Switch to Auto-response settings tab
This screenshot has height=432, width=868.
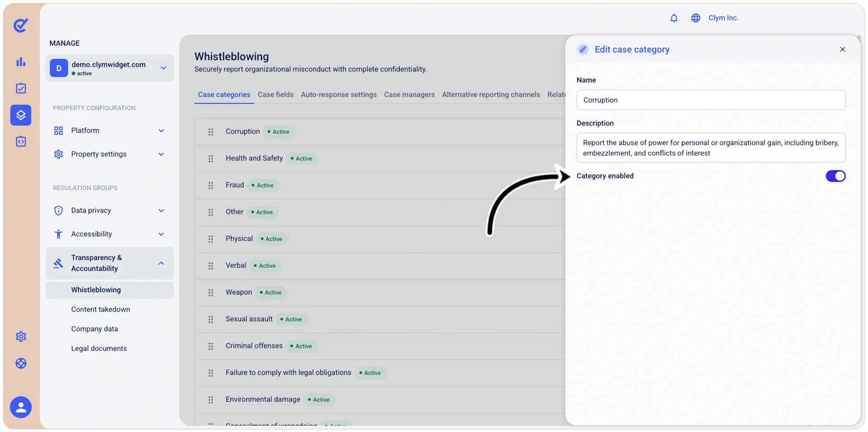pyautogui.click(x=339, y=95)
